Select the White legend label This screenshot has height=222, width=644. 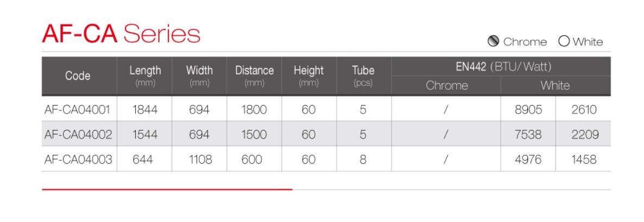(588, 41)
